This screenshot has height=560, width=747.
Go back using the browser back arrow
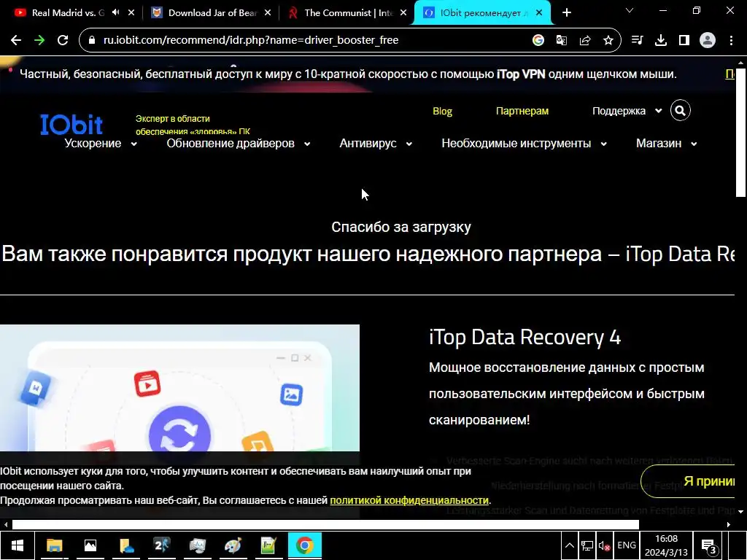coord(16,41)
